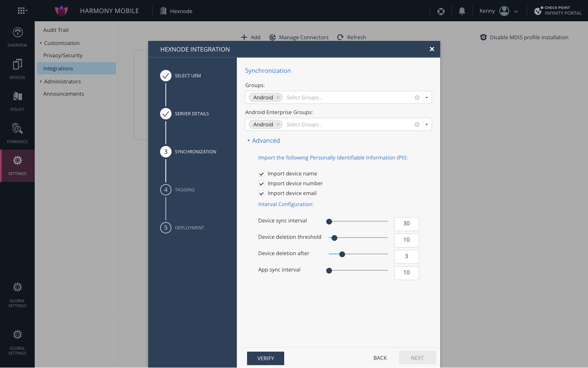Image resolution: width=588 pixels, height=368 pixels.
Task: Click the Hexnode building icon
Action: [x=163, y=11]
